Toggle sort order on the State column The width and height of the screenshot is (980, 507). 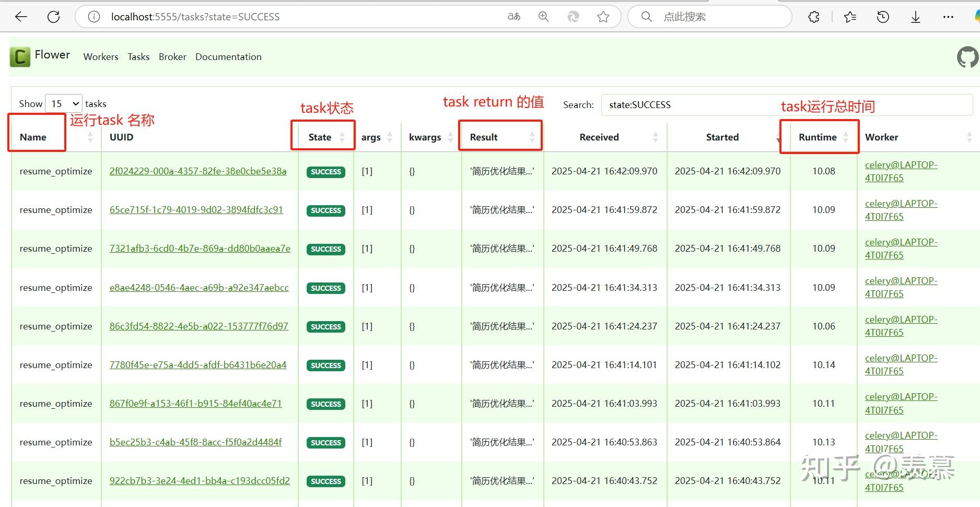click(x=342, y=137)
